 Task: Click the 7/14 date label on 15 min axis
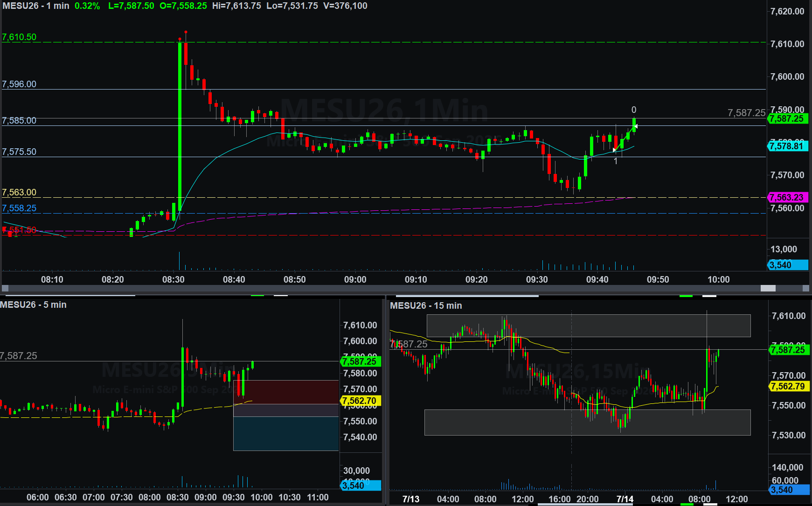[625, 499]
